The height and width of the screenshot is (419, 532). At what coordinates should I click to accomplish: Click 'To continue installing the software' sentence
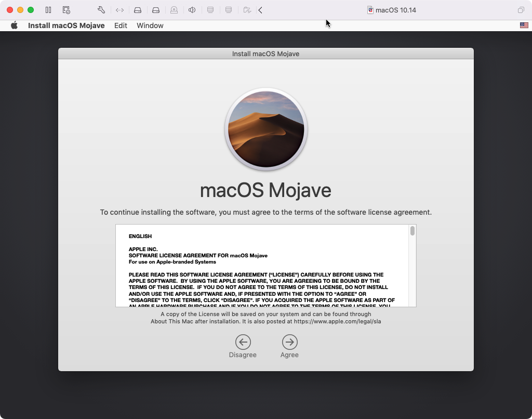pos(265,212)
